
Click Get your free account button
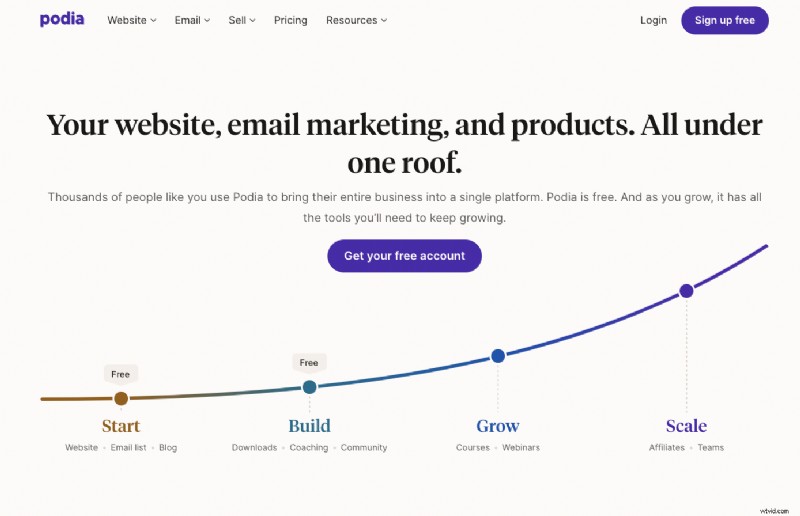(404, 256)
